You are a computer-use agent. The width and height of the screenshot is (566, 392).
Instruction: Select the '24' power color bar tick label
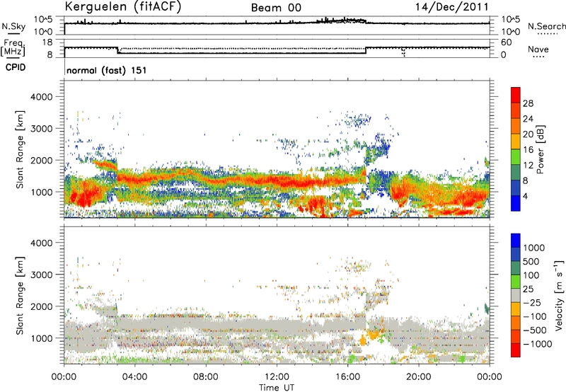point(528,119)
